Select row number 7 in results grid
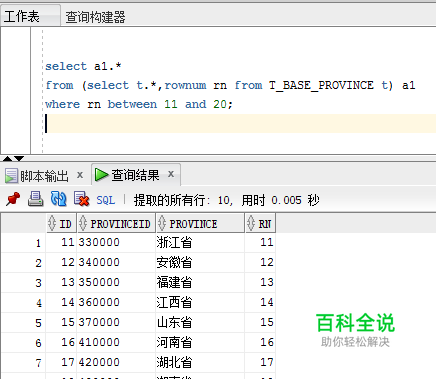The width and height of the screenshot is (436, 379). click(x=24, y=363)
